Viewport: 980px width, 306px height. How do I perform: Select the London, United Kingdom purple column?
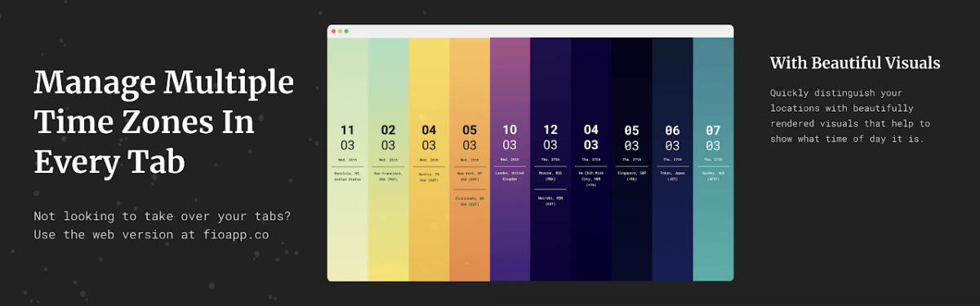(x=510, y=159)
